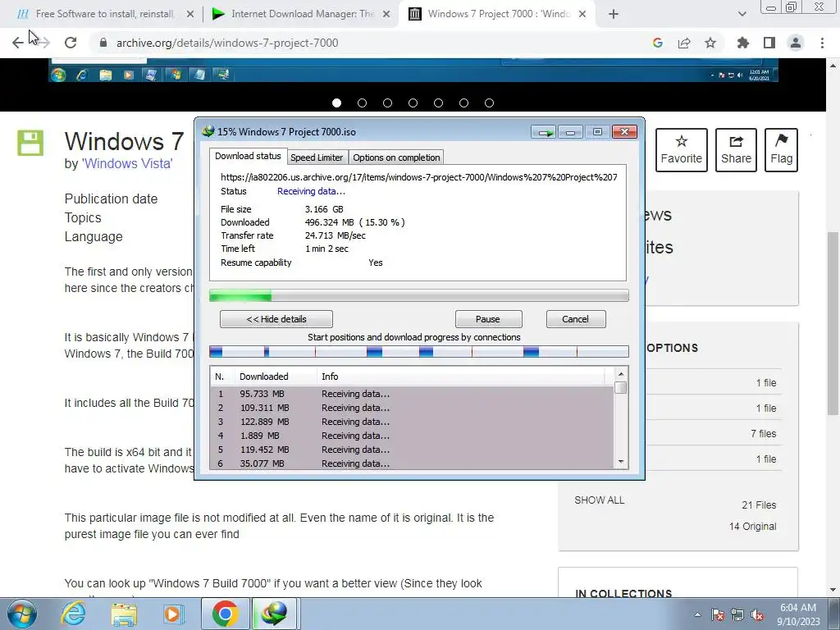840x630 pixels.
Task: Go back using the browser back arrow
Action: click(x=17, y=43)
